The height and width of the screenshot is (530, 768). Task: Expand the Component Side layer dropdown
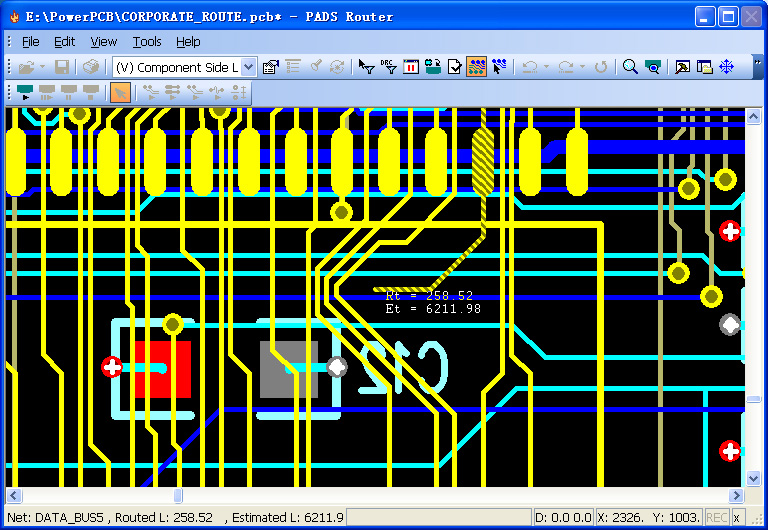248,67
